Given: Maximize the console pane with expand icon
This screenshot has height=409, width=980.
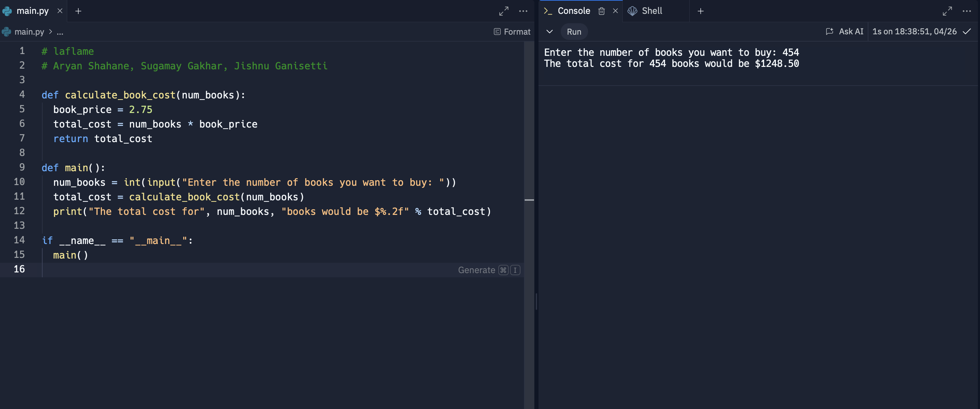Looking at the screenshot, I should tap(947, 11).
